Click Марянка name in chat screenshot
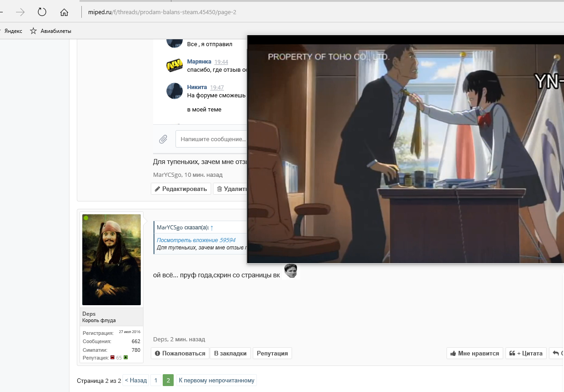 199,62
